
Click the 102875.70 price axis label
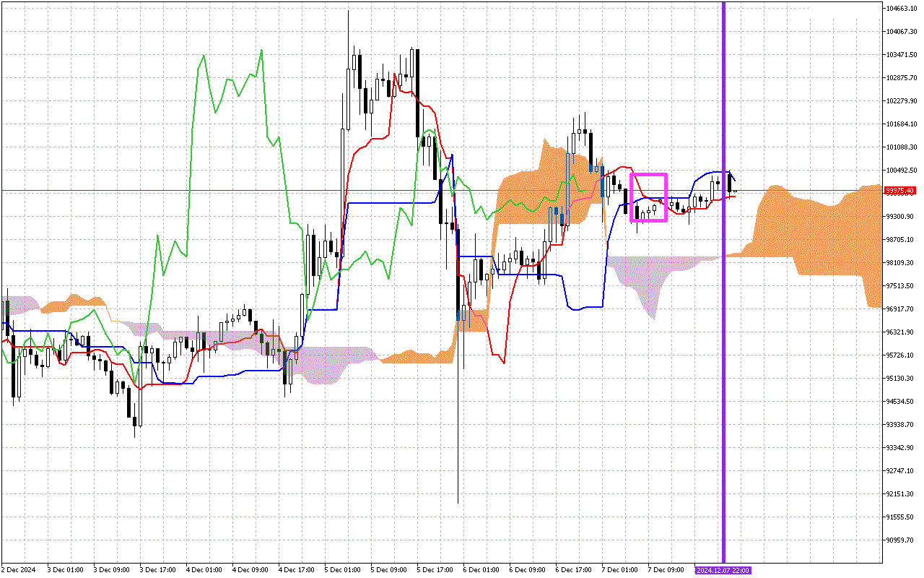tap(902, 78)
